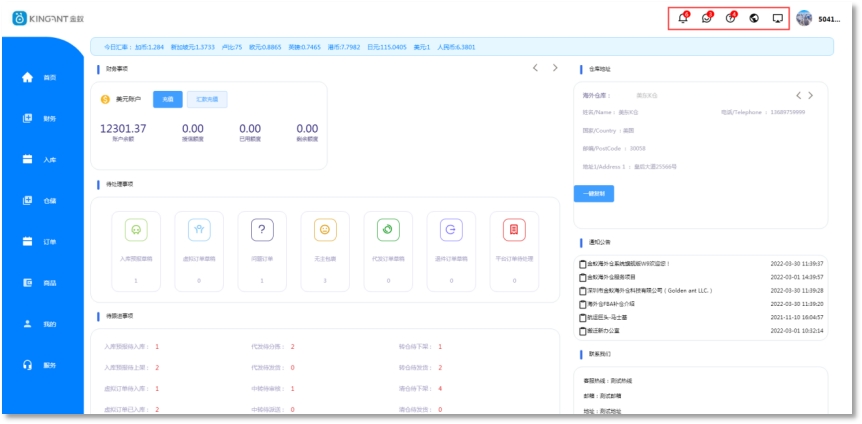862x424 pixels.
Task: Open the 入库预报草稿 green tile
Action: pos(135,230)
